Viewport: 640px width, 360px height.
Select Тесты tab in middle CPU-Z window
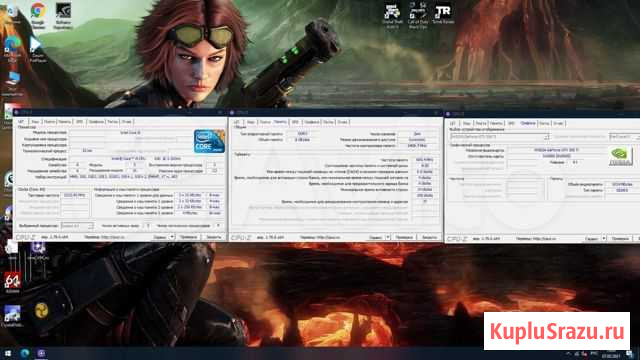click(328, 122)
